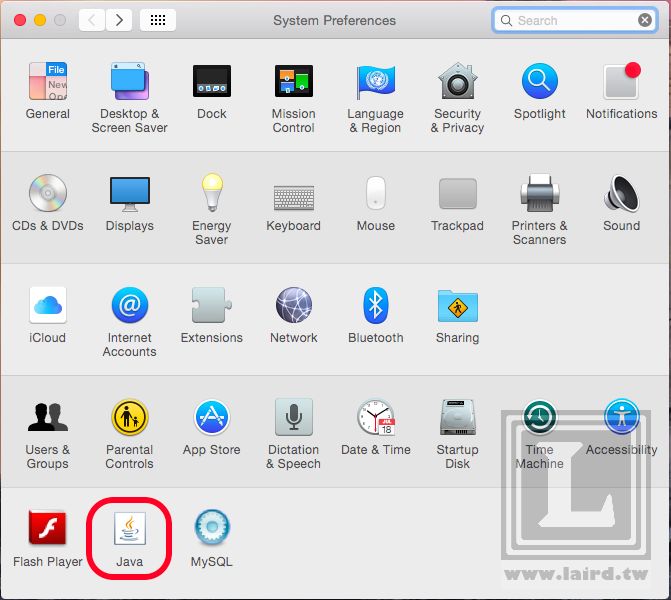This screenshot has height=600, width=671.
Task: Open Dictation & Speech settings
Action: coord(294,417)
